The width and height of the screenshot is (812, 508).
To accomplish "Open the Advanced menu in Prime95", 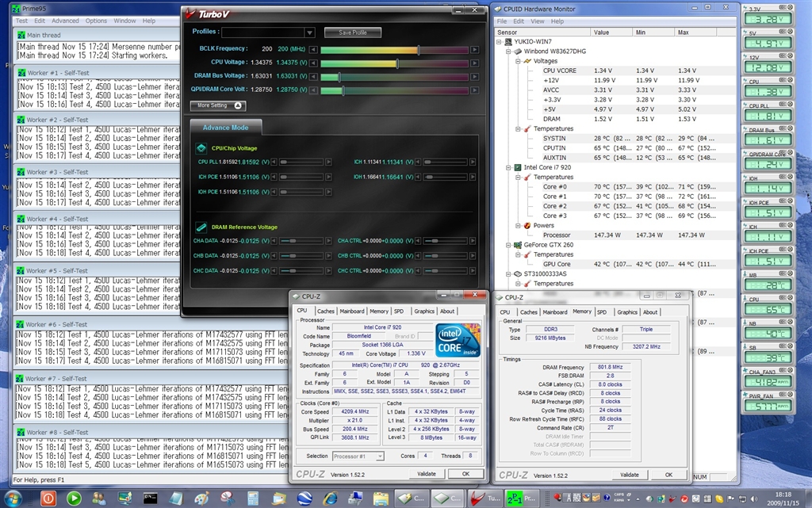I will pos(65,21).
